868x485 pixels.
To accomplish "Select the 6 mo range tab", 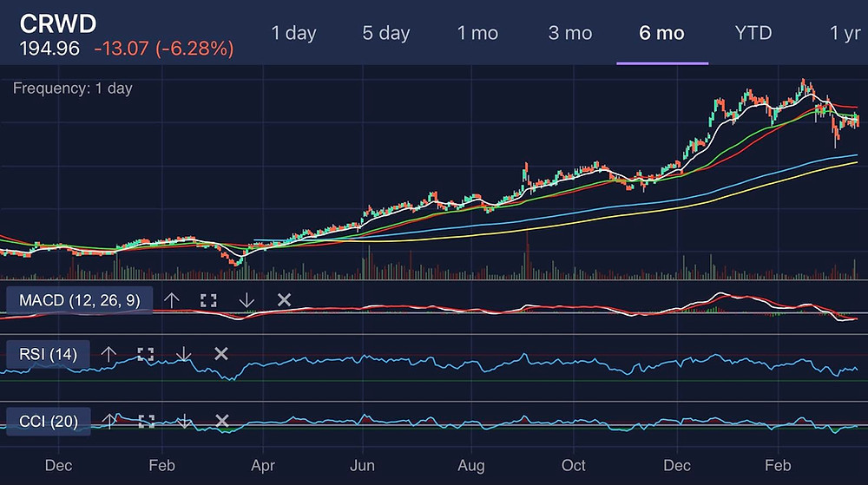I will pyautogui.click(x=661, y=33).
